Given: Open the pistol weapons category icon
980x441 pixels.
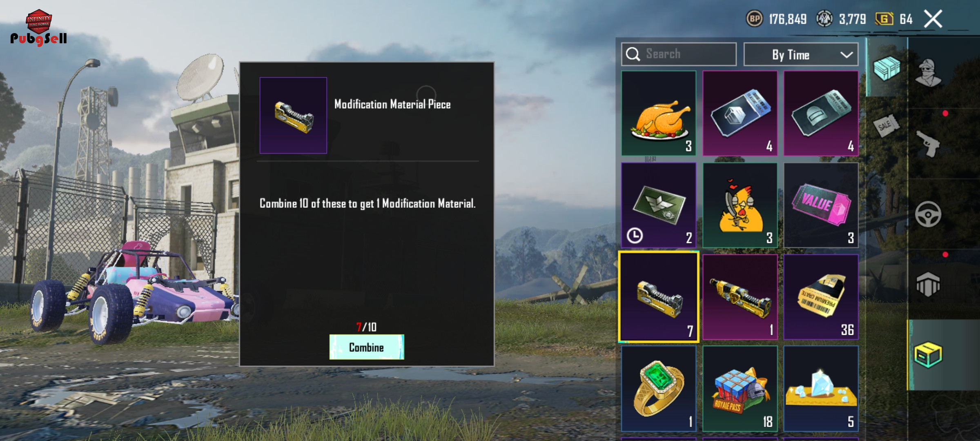Looking at the screenshot, I should (928, 144).
